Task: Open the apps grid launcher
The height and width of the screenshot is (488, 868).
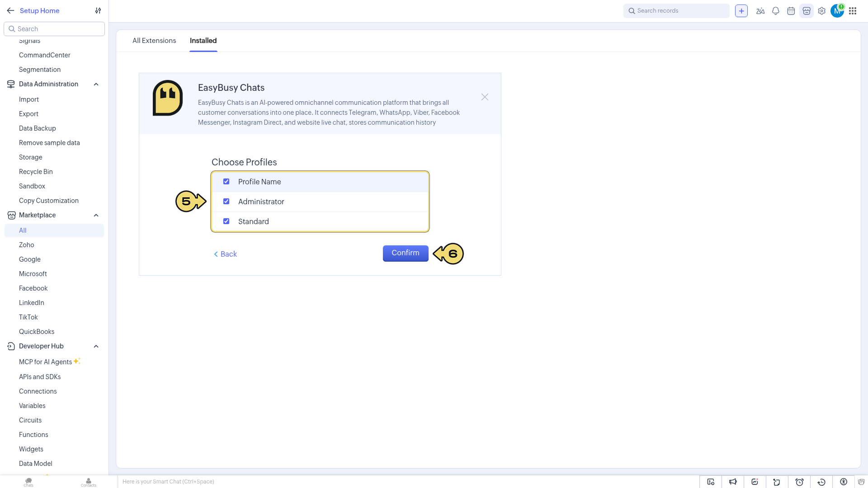Action: 853,11
